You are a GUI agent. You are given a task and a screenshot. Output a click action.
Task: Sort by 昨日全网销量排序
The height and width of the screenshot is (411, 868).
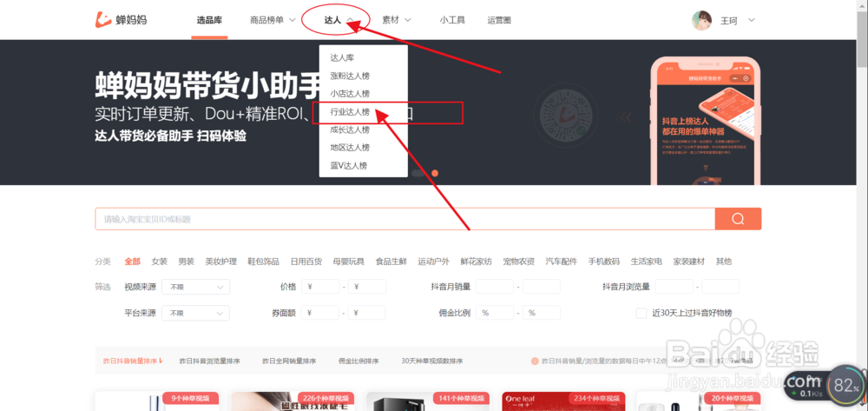(x=289, y=361)
